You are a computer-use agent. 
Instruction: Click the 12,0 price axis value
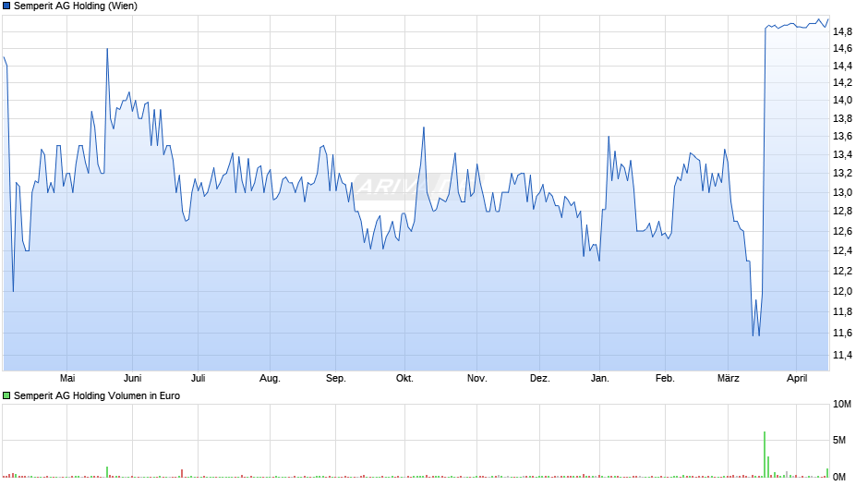click(842, 291)
